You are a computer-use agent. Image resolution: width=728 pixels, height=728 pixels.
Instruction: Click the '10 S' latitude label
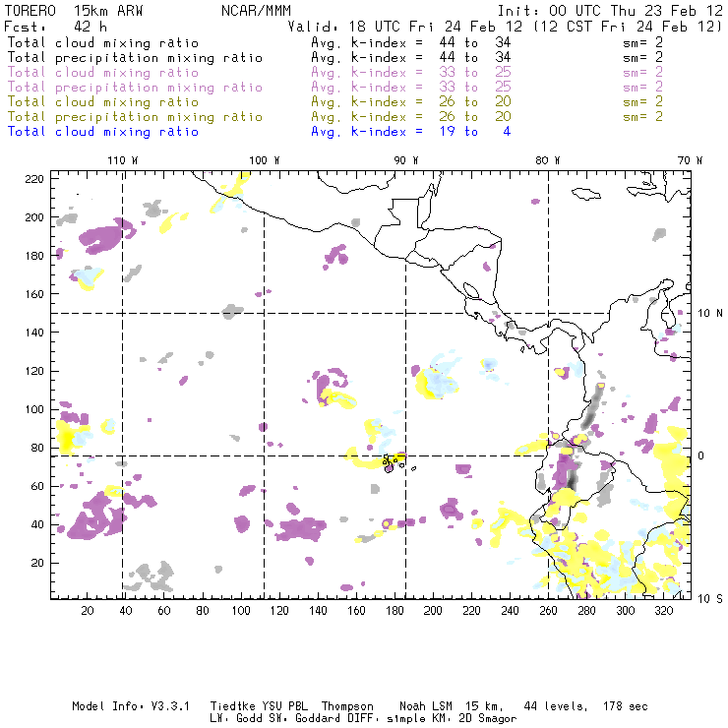710,599
